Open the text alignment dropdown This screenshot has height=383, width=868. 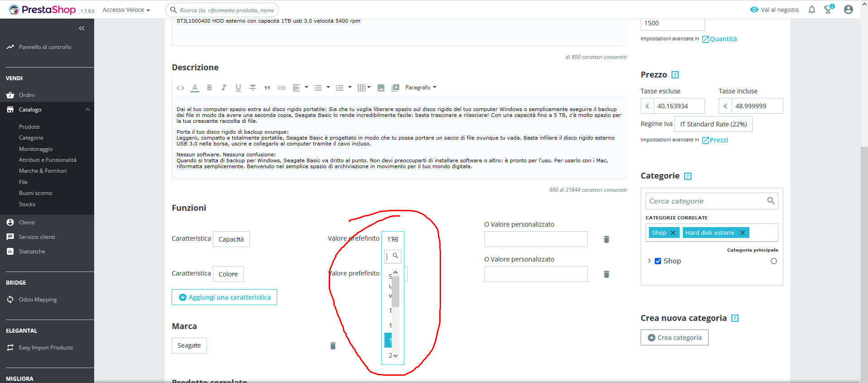coord(300,88)
